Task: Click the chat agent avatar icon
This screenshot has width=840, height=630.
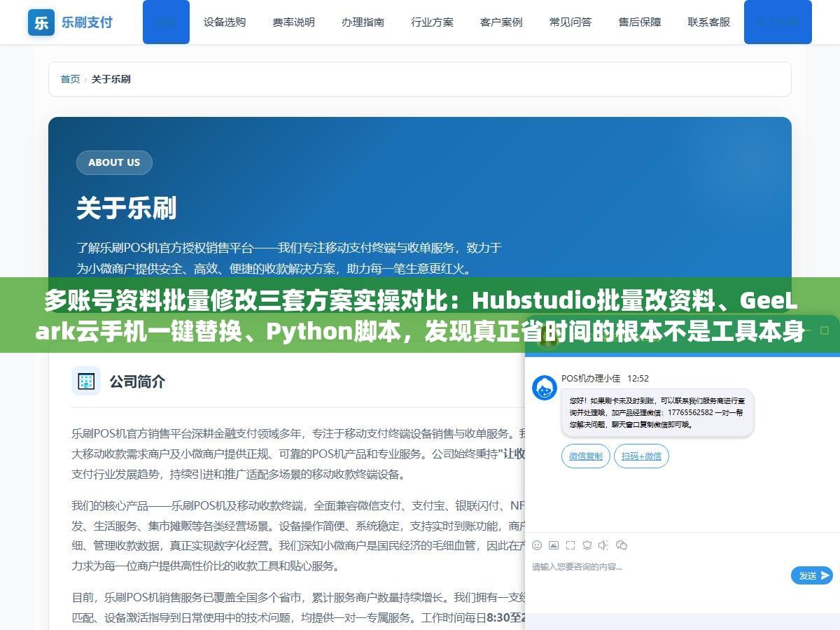Action: (545, 388)
